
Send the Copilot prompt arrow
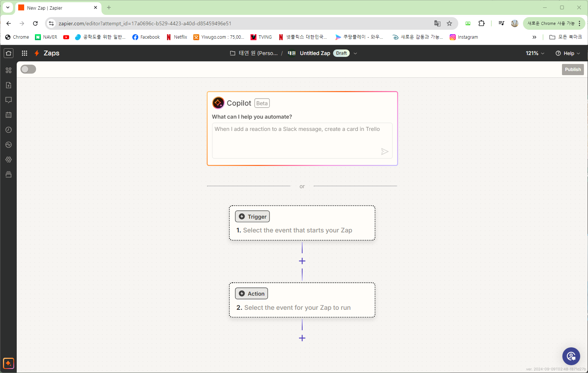tap(385, 151)
